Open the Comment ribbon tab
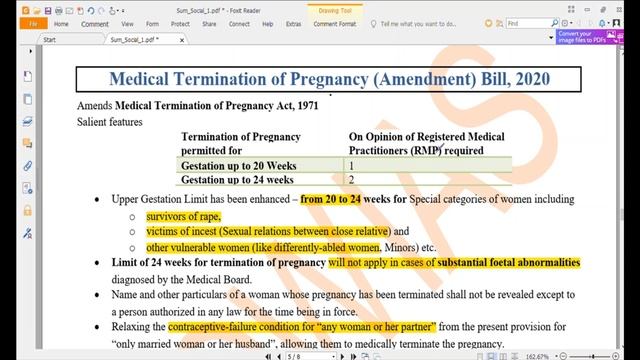Viewport: 640px width, 360px height. point(95,24)
